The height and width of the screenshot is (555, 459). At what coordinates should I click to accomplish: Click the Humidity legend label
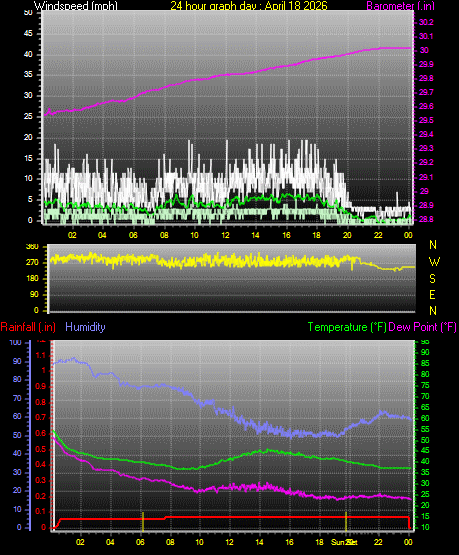point(85,327)
